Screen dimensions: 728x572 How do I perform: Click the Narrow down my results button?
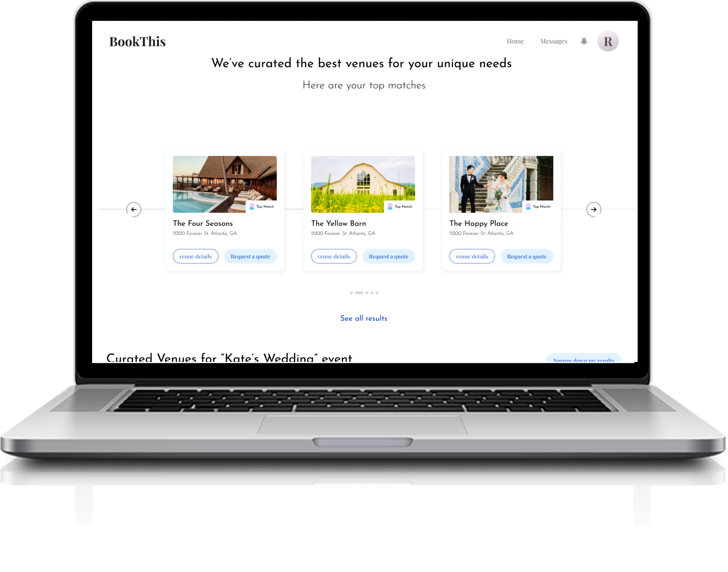(x=585, y=359)
